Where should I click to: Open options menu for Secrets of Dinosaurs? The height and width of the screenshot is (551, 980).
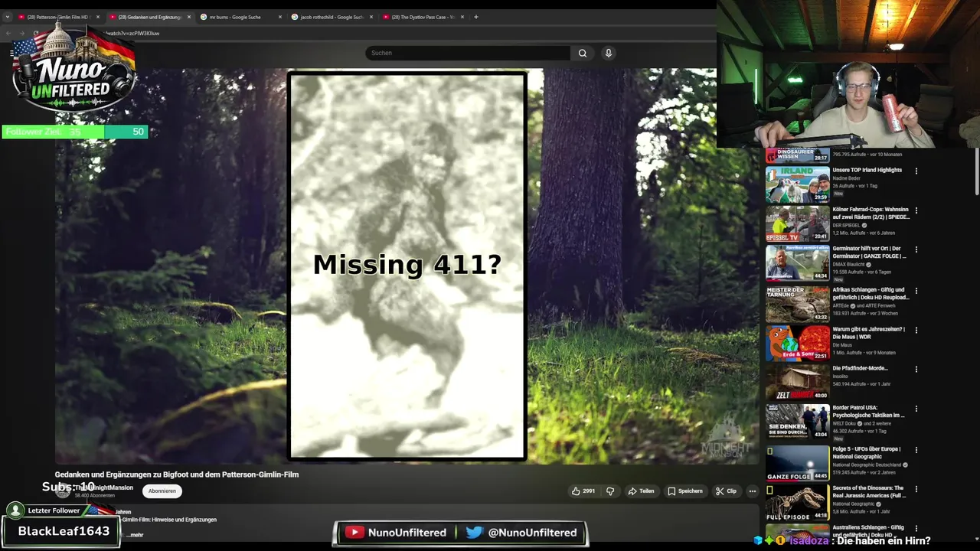point(916,489)
